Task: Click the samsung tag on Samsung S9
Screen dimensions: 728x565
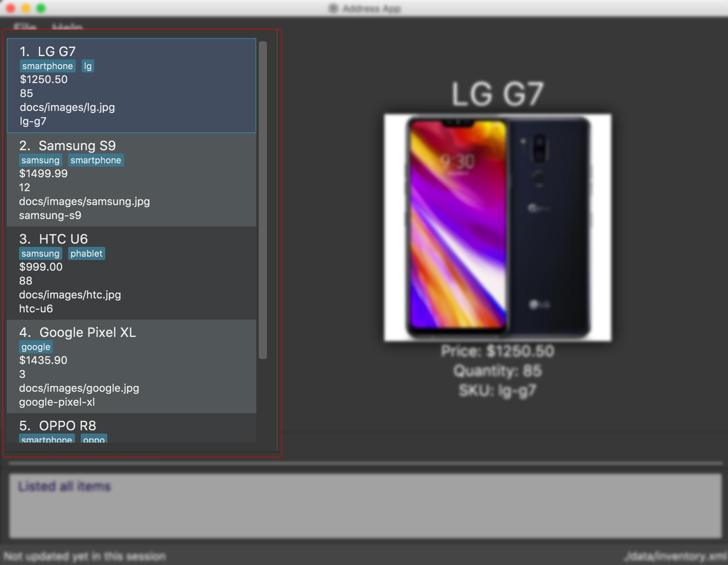Action: tap(40, 160)
